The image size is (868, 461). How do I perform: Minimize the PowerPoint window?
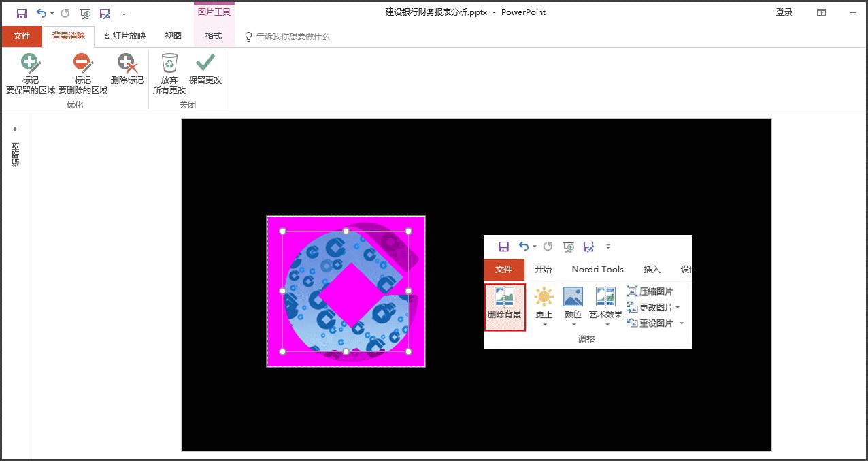point(852,12)
